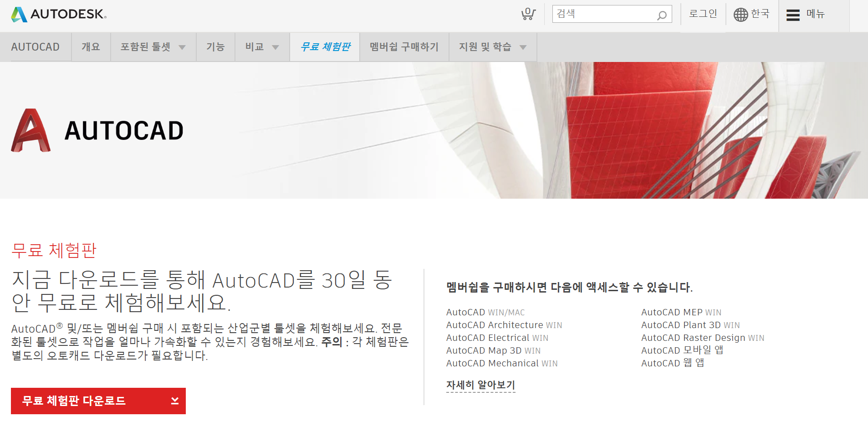Click AutoCAD Electrical WIN entry
Screen dimensions: 868x432
[x=497, y=338]
